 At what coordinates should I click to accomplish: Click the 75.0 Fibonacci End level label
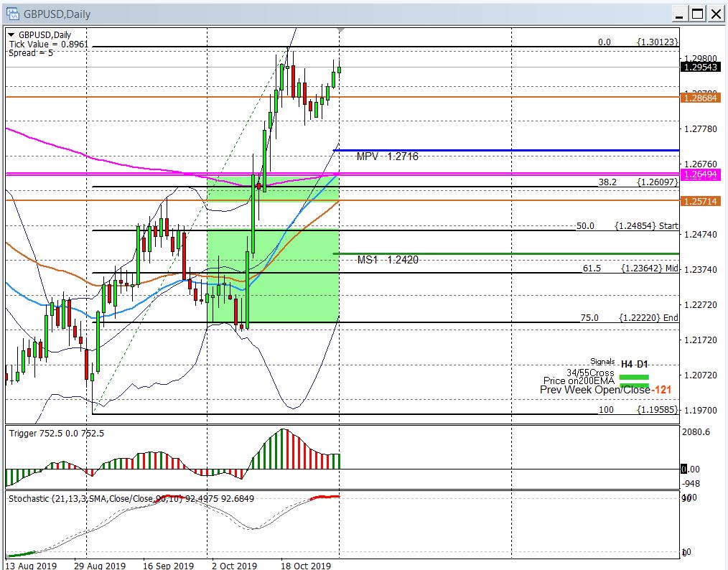click(629, 318)
